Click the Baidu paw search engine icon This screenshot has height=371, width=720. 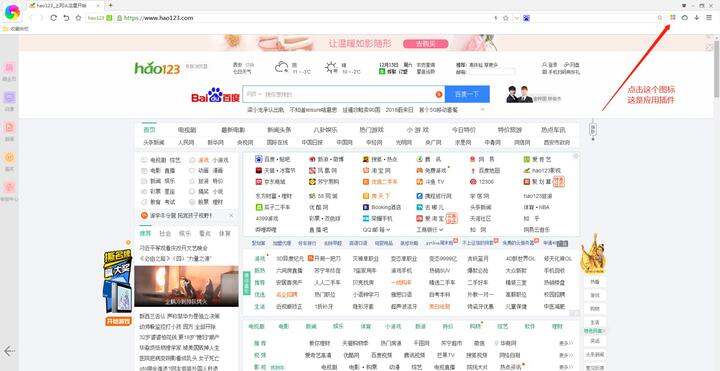point(526,18)
